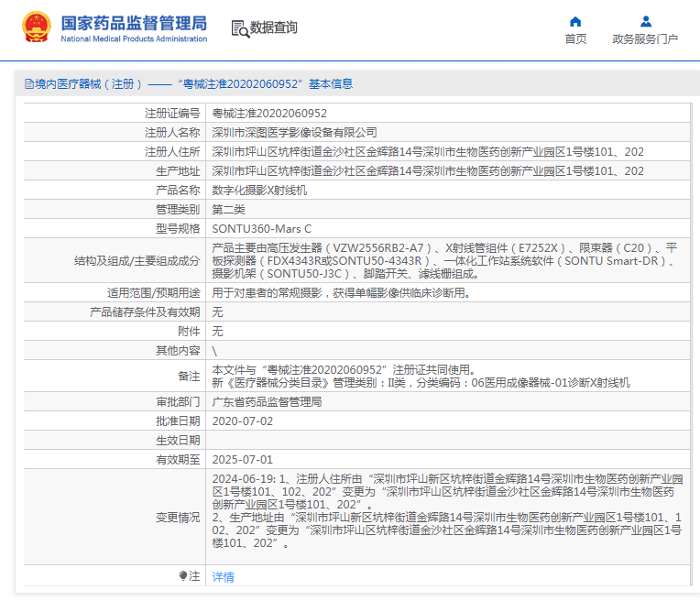Click the 2024-06-19 change record text
The image size is (700, 601).
tap(447, 511)
